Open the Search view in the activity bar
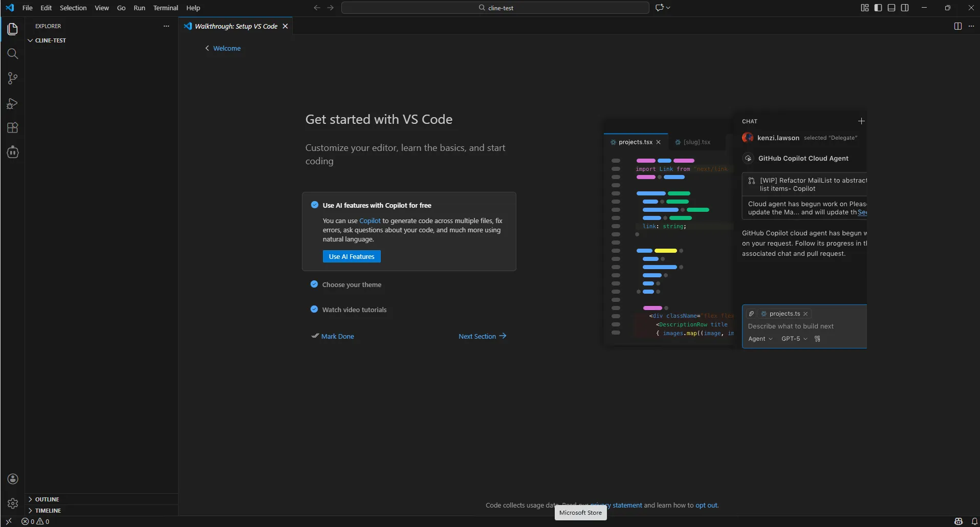 [12, 54]
